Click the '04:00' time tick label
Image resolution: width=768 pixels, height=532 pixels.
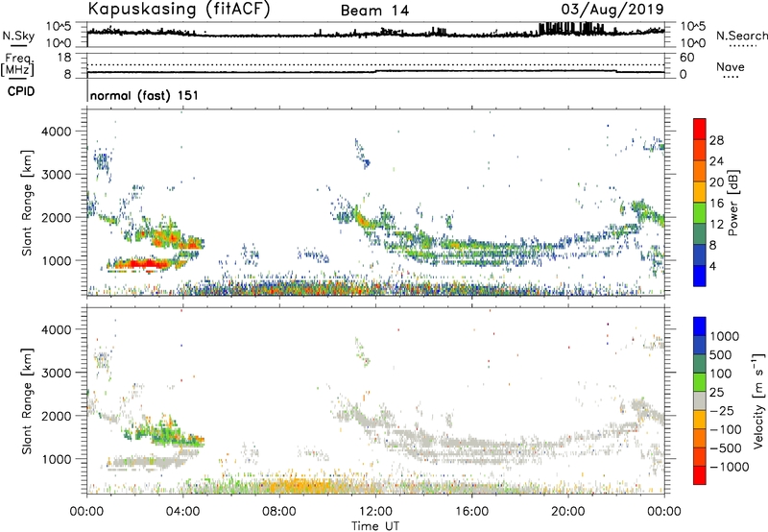[x=182, y=512]
